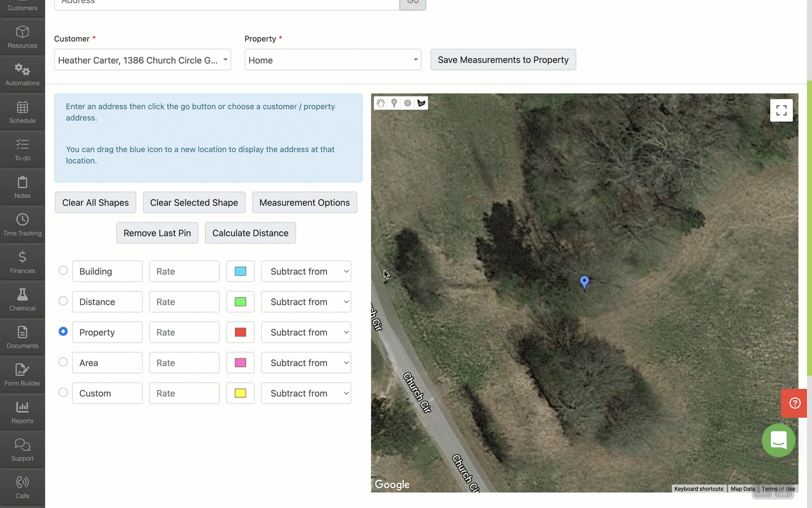Edit the Custom name field
Viewport: 812px width, 508px height.
pyautogui.click(x=107, y=393)
